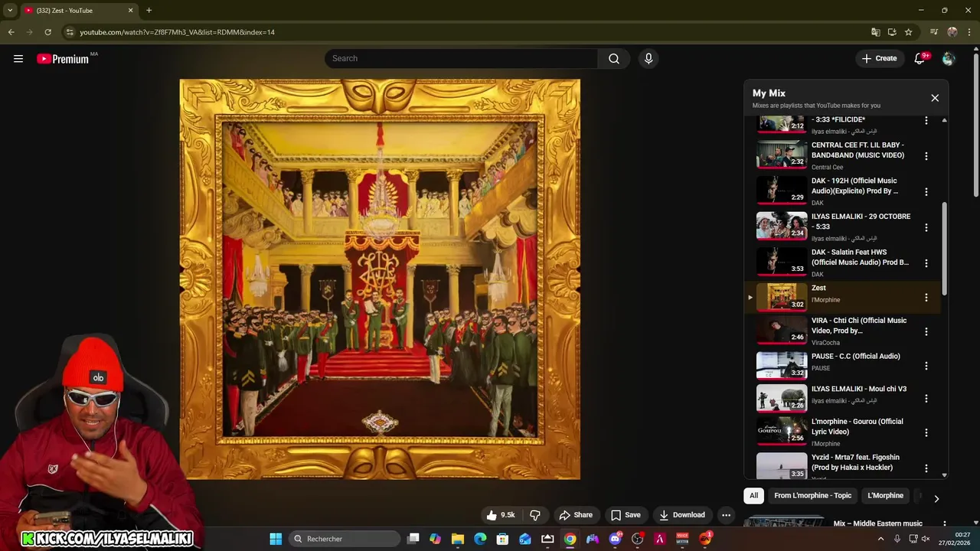Select the L'Morphine filter chip
This screenshot has width=980, height=551.
tap(885, 495)
